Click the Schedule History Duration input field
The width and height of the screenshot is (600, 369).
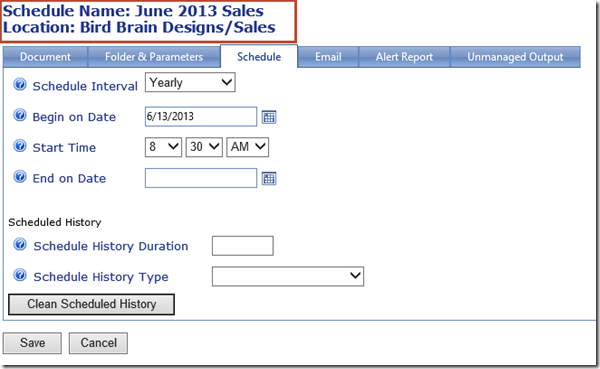point(243,246)
